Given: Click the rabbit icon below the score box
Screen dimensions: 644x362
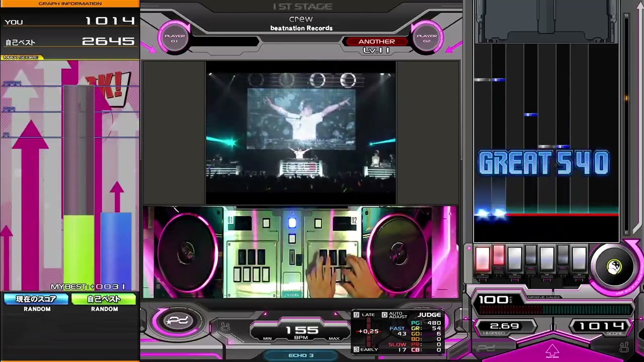Looking at the screenshot, I should point(624,347).
